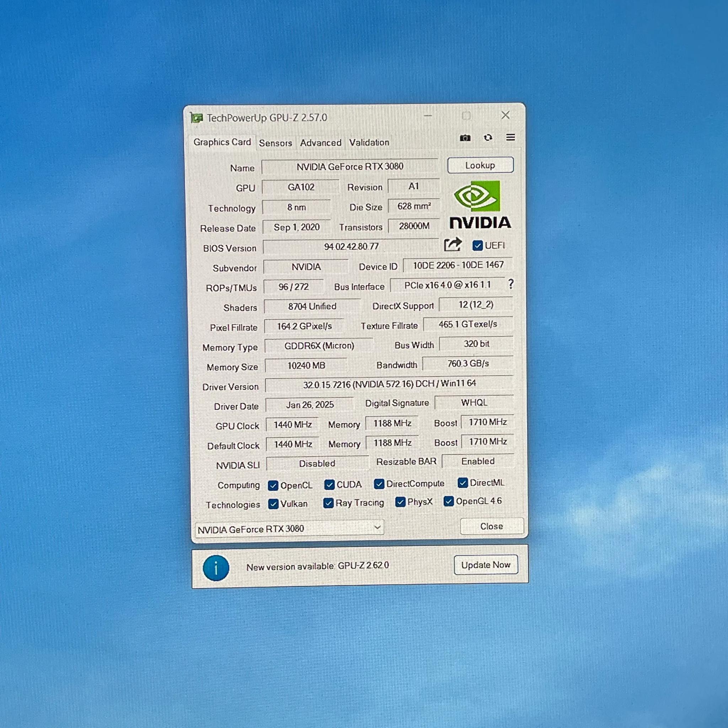The image size is (728, 728).
Task: Open the hamburger menu icon
Action: (510, 137)
